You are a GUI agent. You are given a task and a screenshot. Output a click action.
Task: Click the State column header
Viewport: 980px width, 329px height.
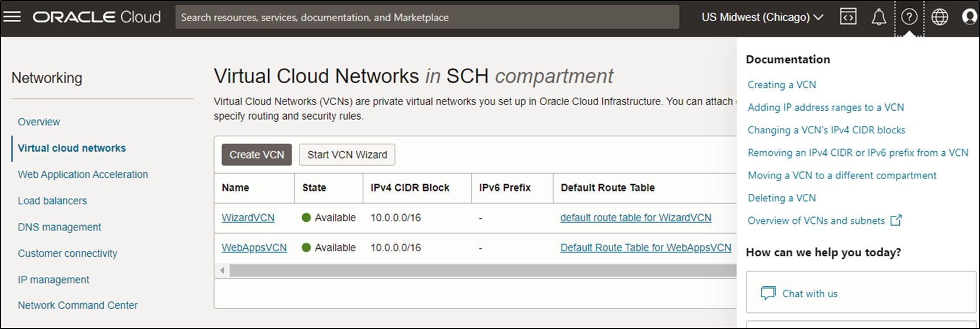click(x=314, y=188)
